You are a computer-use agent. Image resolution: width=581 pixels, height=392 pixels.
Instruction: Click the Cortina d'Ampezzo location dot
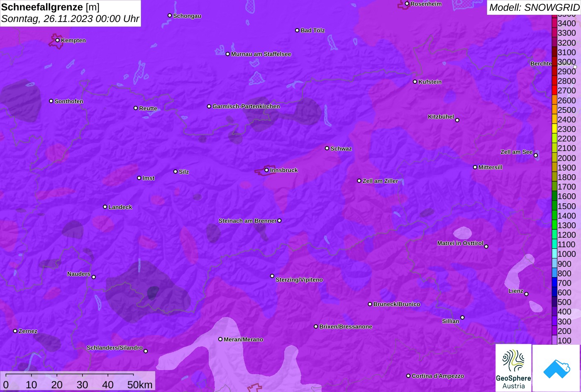click(408, 376)
